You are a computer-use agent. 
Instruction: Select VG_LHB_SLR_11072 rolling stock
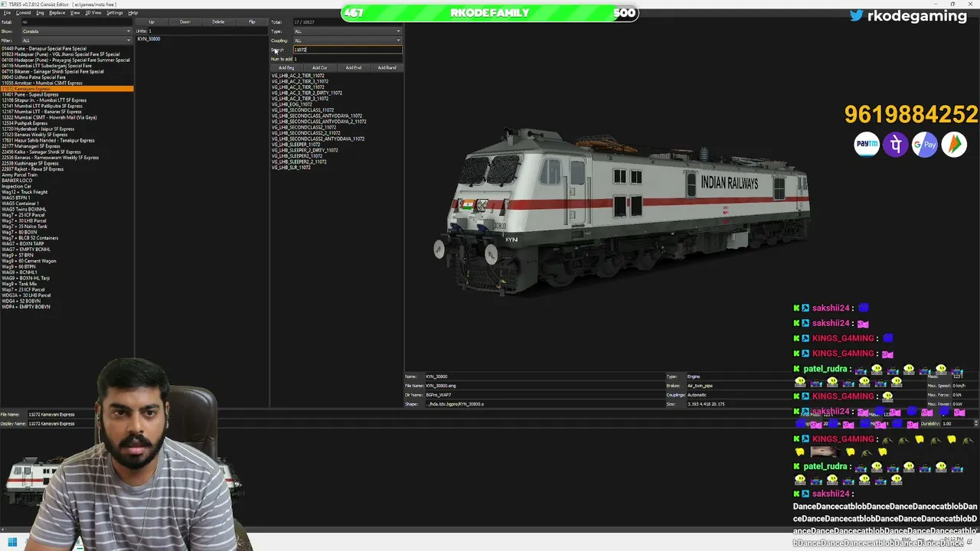click(x=291, y=168)
